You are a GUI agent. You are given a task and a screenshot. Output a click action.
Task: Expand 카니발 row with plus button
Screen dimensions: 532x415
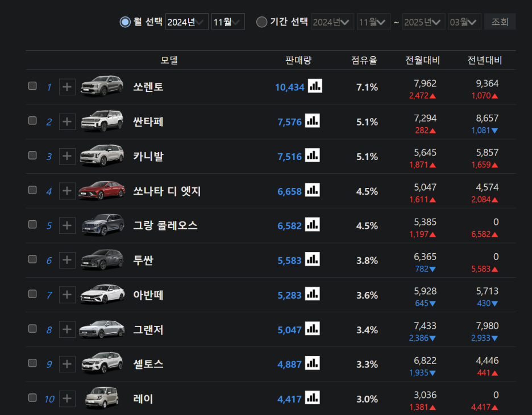(67, 156)
